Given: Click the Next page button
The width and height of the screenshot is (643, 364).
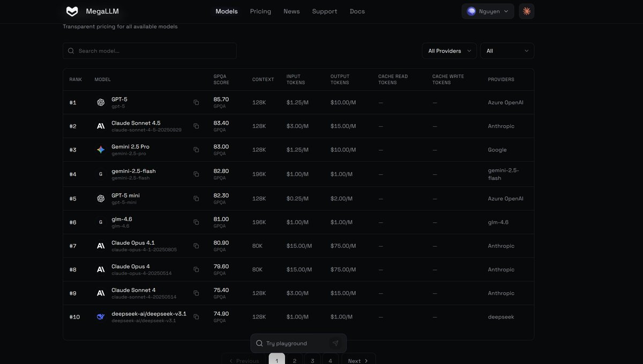Looking at the screenshot, I should 358,360.
